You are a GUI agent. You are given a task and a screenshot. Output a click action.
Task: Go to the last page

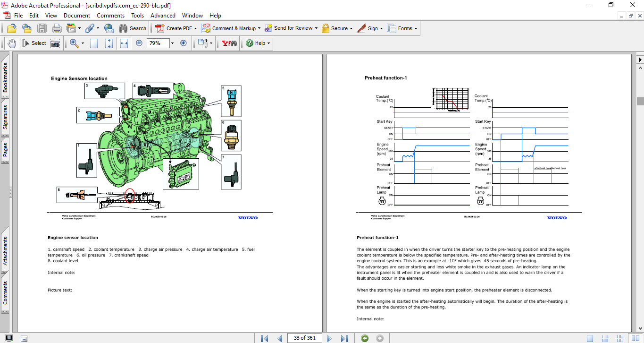(x=344, y=338)
